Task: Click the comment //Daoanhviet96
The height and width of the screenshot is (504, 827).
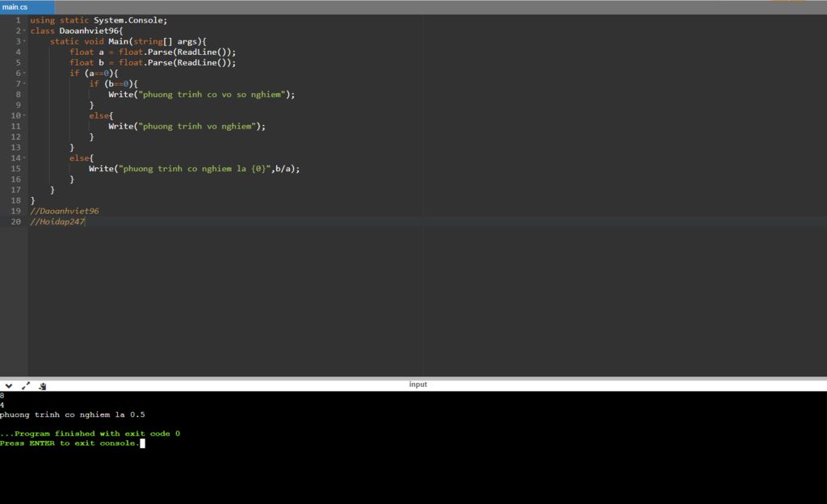Action: tap(65, 211)
